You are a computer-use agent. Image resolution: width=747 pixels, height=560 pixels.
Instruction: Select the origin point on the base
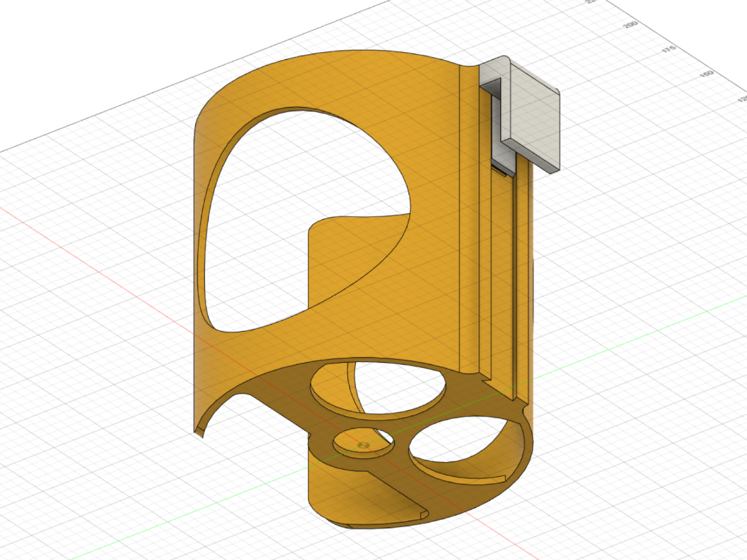point(364,445)
